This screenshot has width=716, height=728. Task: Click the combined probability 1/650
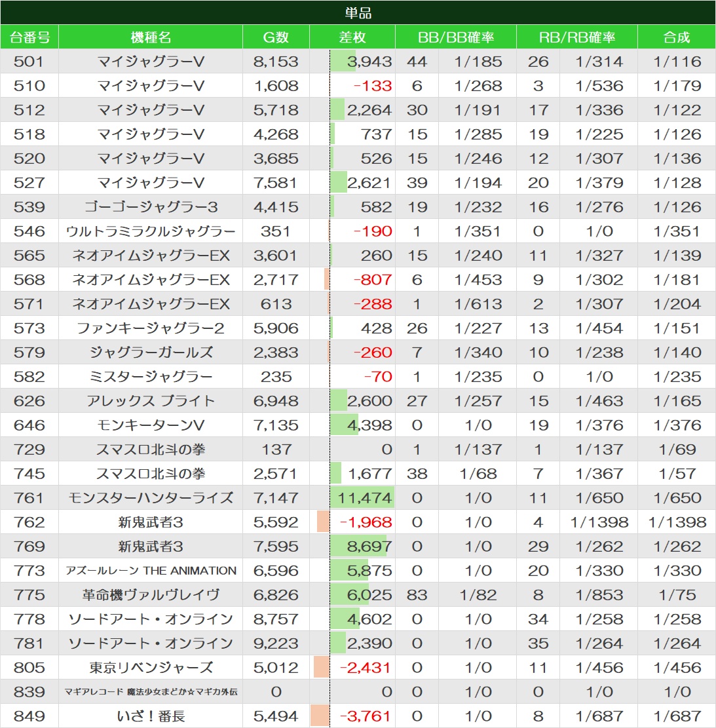coord(677,498)
